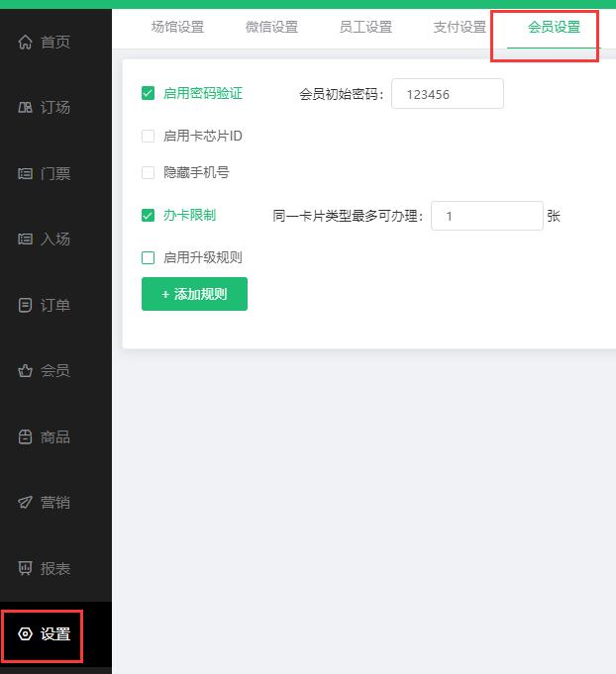Select the 门票 ticket icon
This screenshot has width=616, height=674.
point(25,173)
